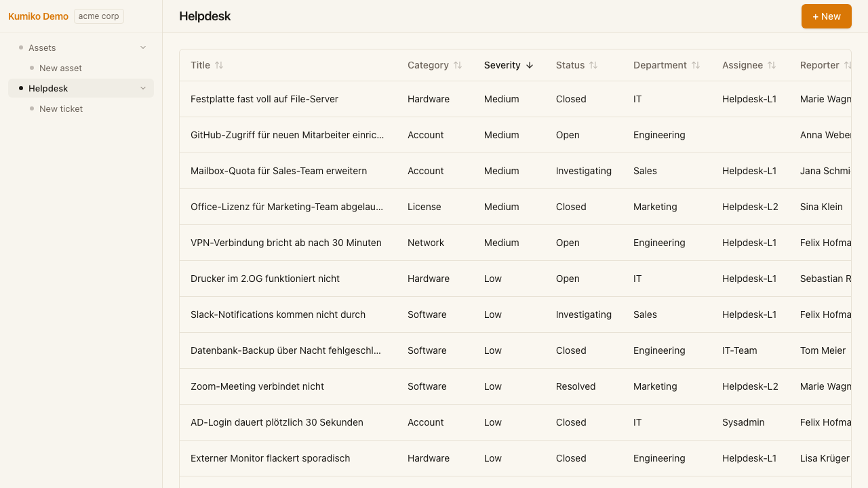
Task: Click Hardware category in Drucker row
Action: pyautogui.click(x=429, y=279)
